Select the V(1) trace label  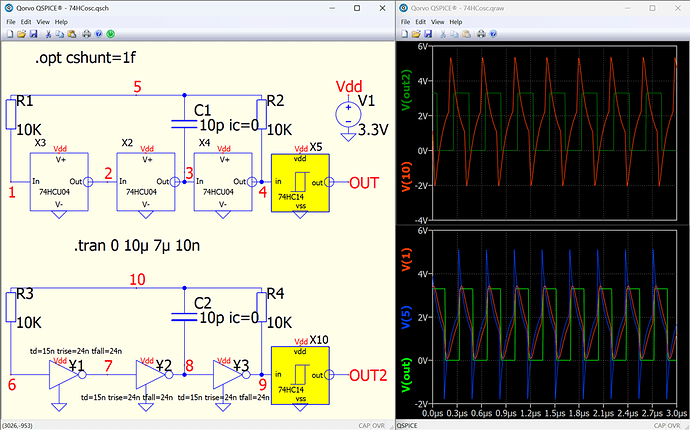(x=406, y=259)
